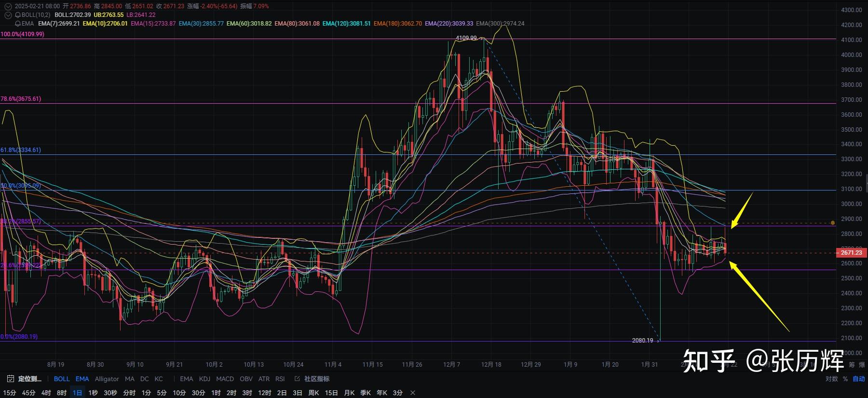Select the highlighted 1日 timeframe
Viewport: 868px width, 398px height.
pyautogui.click(x=77, y=393)
